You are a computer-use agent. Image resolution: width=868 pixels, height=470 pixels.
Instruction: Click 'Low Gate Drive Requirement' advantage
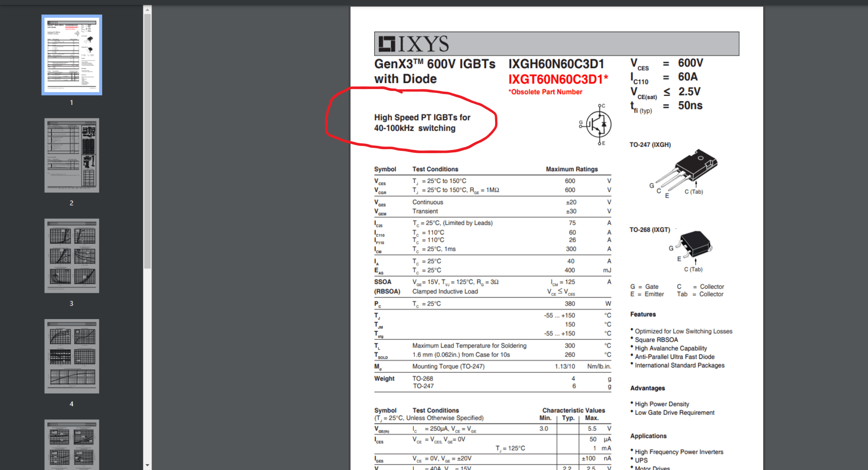pyautogui.click(x=675, y=413)
